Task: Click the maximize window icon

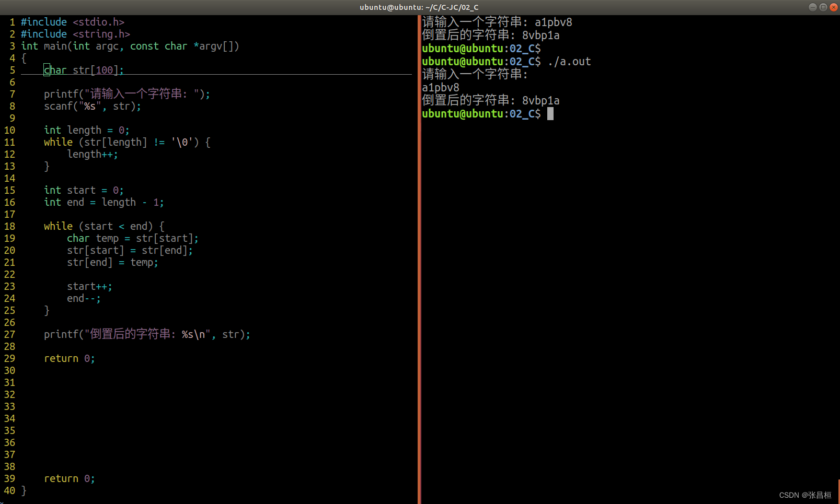Action: tap(823, 7)
